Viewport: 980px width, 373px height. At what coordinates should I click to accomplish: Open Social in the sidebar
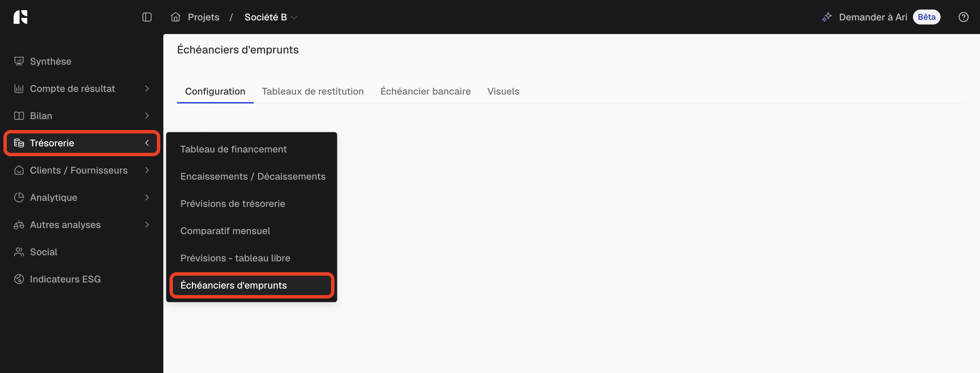click(43, 252)
